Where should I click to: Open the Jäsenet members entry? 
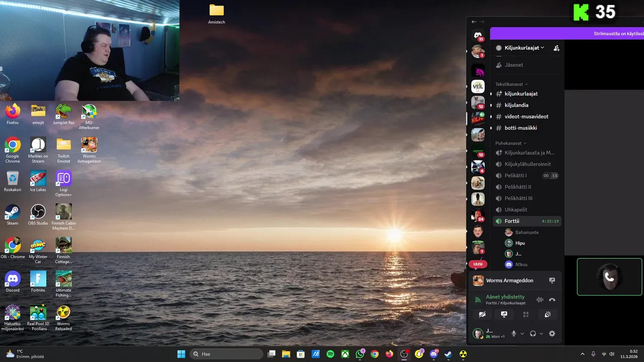527,65
